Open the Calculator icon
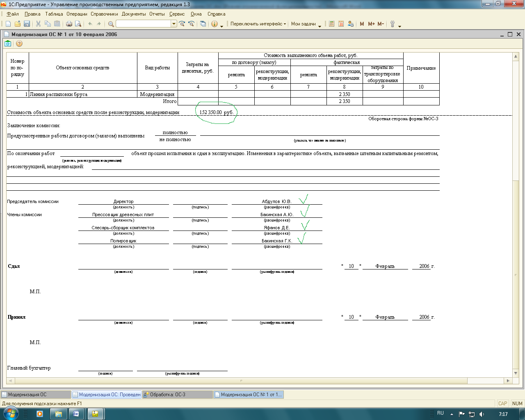This screenshot has width=525, height=420. (x=332, y=24)
